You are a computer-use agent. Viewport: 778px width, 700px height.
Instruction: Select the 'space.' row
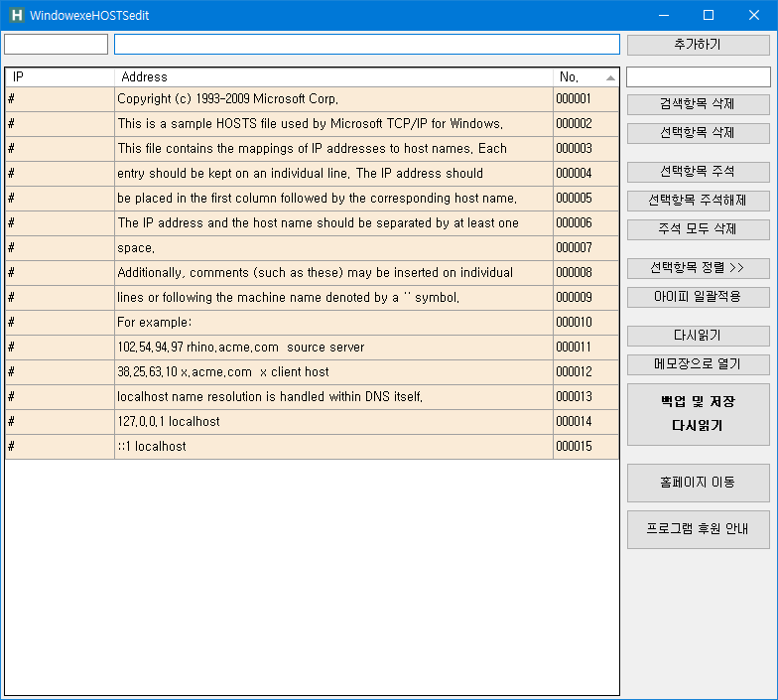point(312,248)
